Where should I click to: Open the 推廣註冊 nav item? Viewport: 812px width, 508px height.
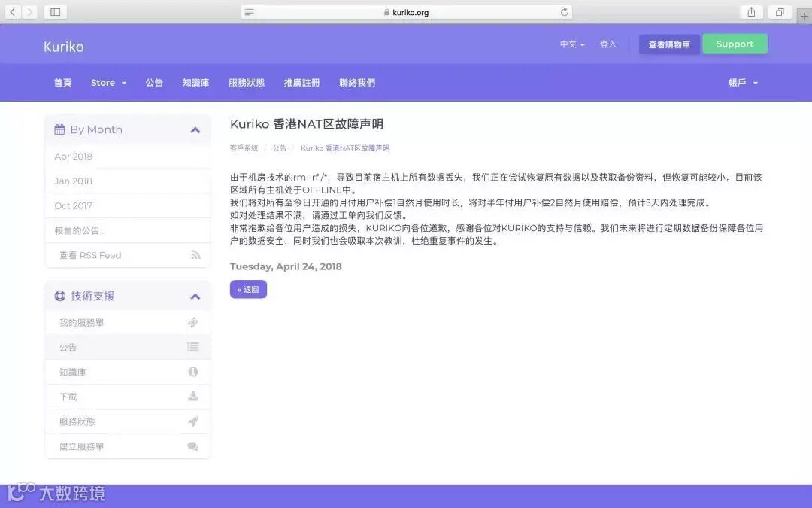click(x=302, y=83)
